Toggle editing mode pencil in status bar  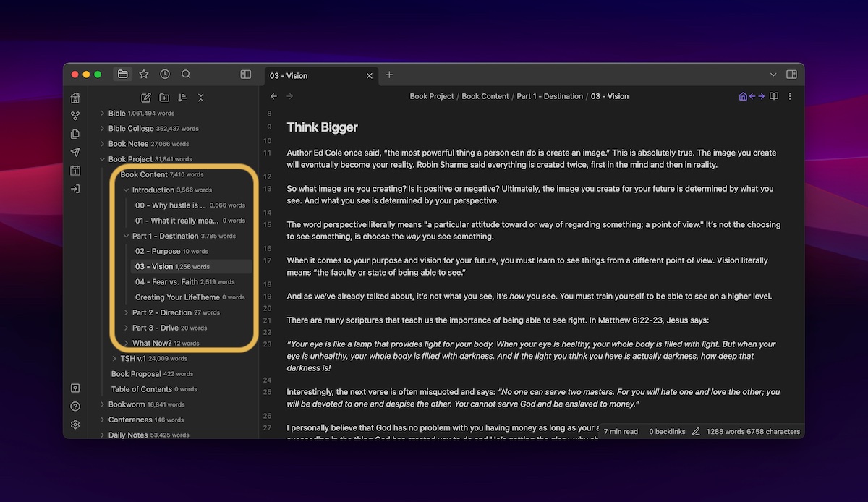pyautogui.click(x=696, y=432)
